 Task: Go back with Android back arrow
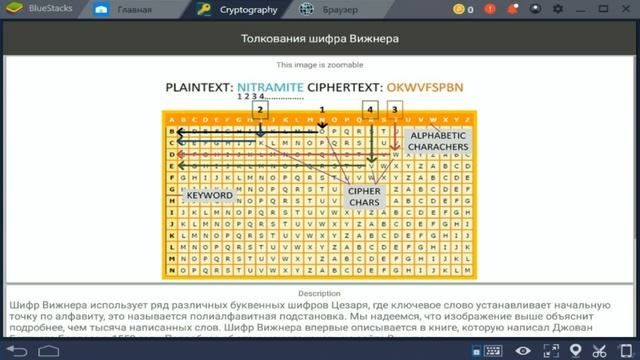tap(17, 351)
